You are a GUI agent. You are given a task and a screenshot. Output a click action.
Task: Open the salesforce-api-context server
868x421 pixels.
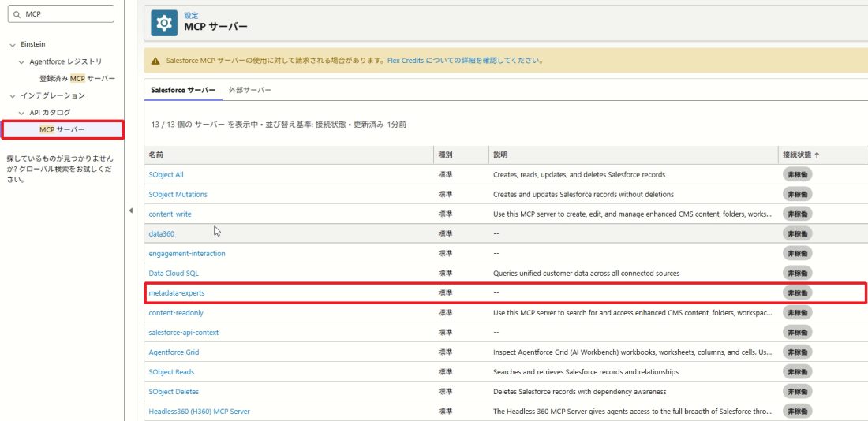pos(184,333)
